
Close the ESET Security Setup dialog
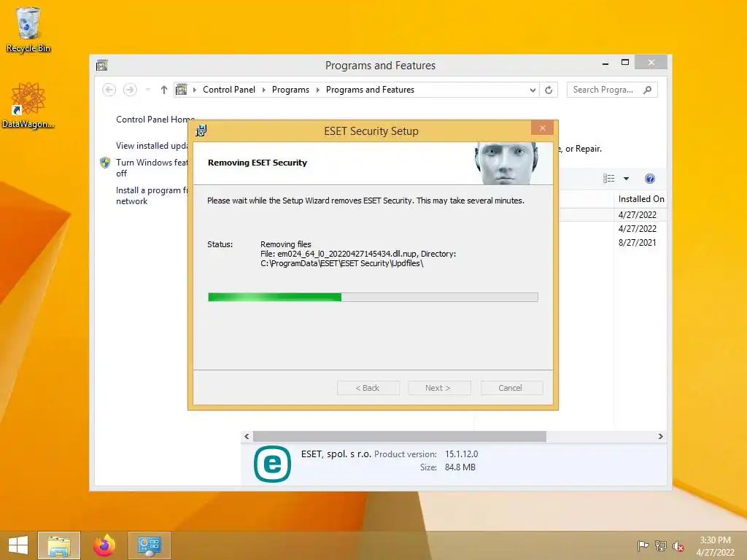[x=542, y=128]
